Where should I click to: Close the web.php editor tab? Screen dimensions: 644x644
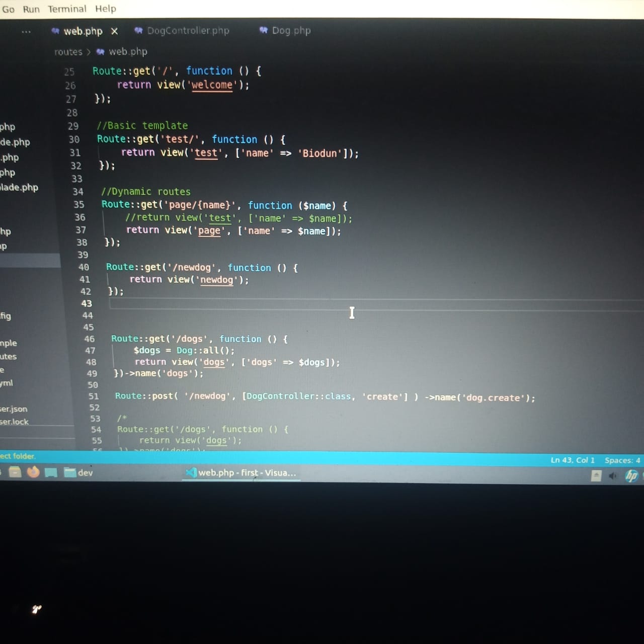point(114,31)
